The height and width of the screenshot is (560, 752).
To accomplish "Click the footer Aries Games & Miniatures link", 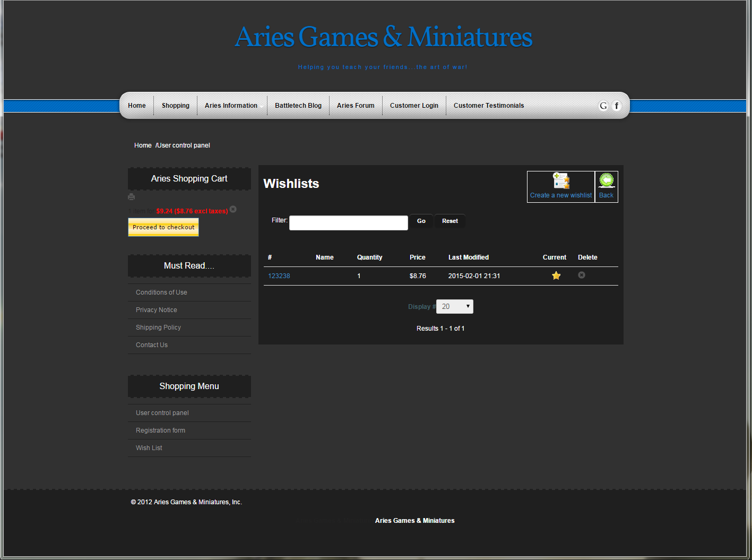I will tap(415, 521).
